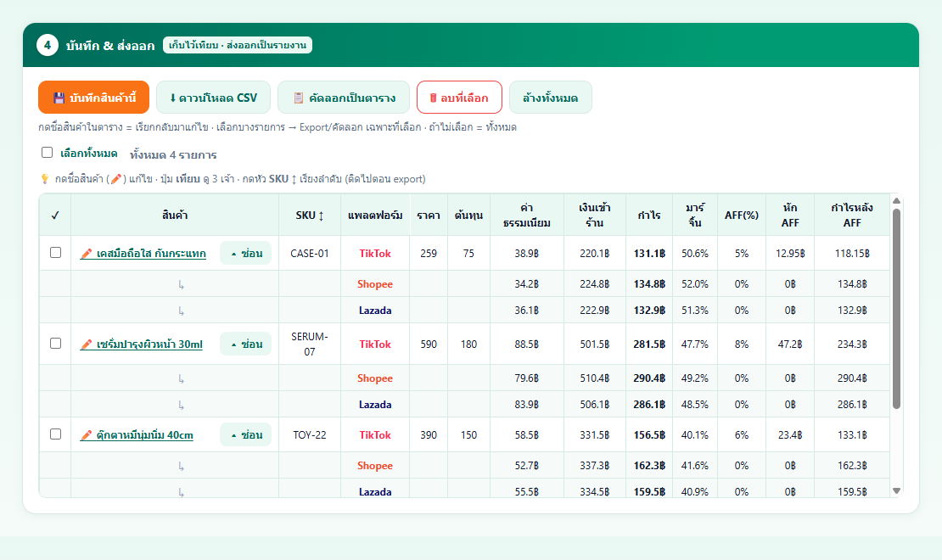Click the กำไรหลัง AFF column header
Screen dimensions: 942x560
[x=852, y=216]
